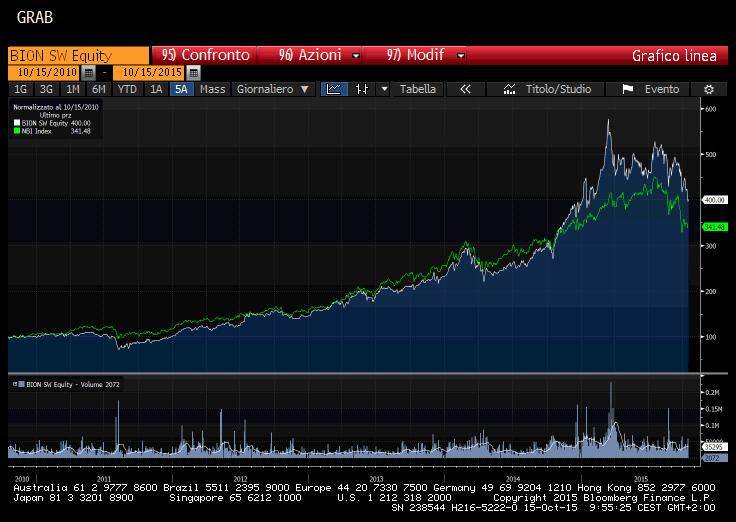
Task: Click the Normalizzato al 10/15/2010 legend text
Action: [x=56, y=107]
